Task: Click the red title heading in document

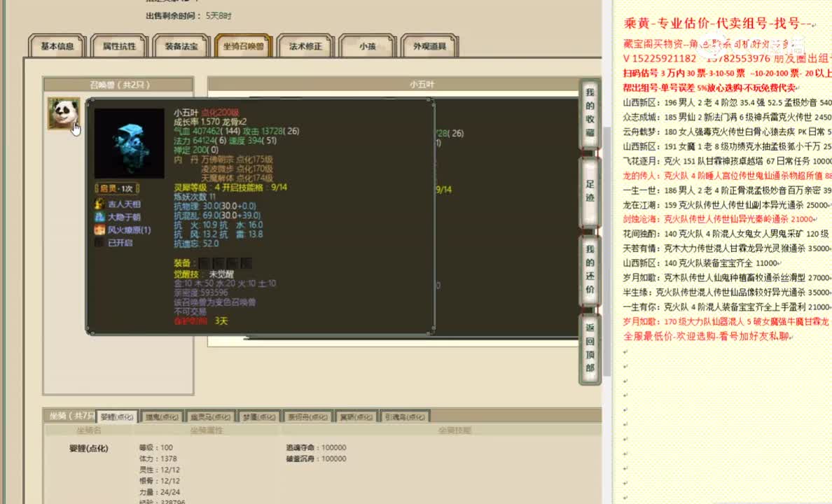Action: click(719, 23)
